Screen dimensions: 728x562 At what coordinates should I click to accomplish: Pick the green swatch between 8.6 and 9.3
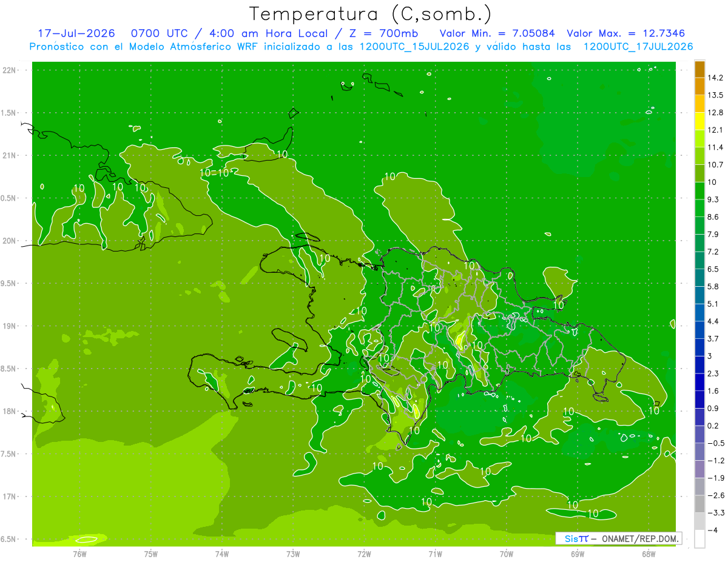pos(699,208)
